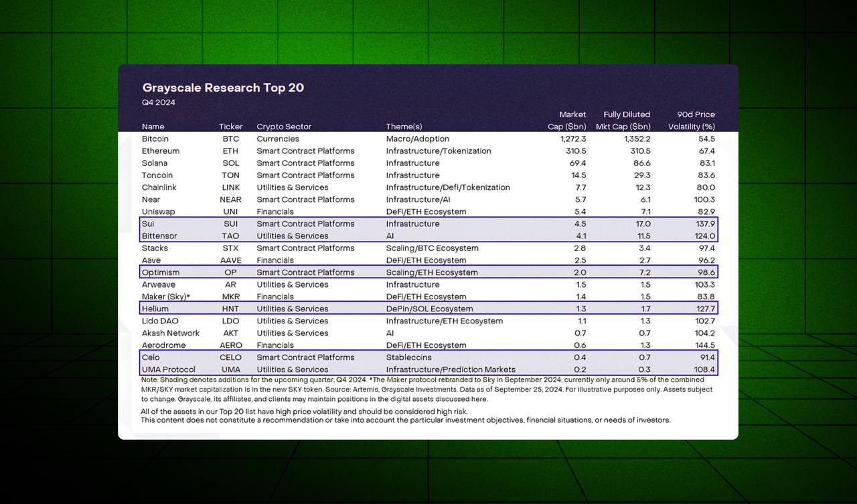
Task: Click the 'Scaling/BTC Ecosystem' theme cell
Action: pos(432,248)
